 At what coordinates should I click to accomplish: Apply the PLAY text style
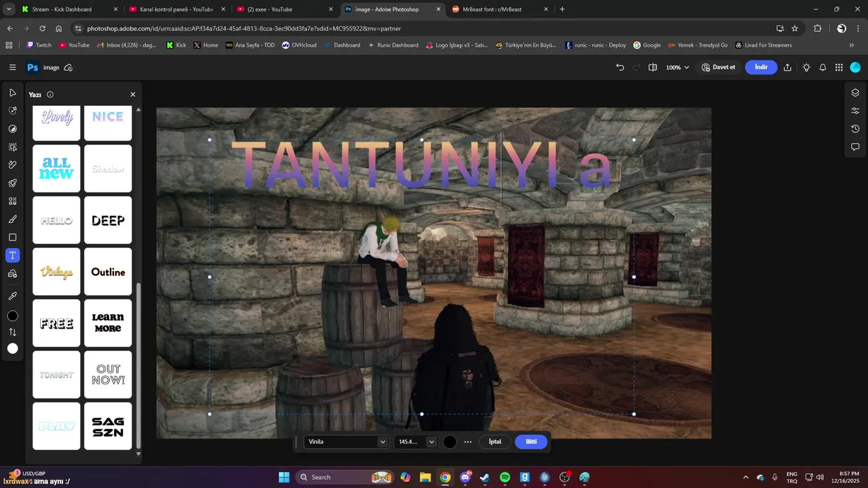[56, 426]
